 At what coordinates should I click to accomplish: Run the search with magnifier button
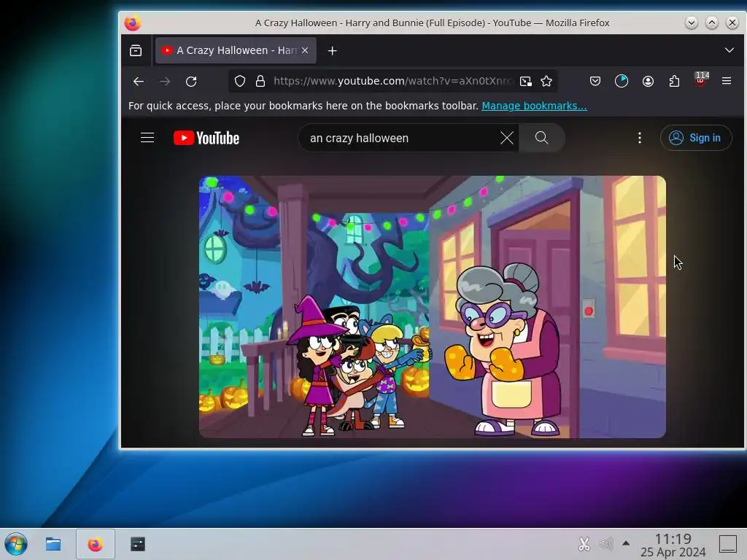tap(542, 138)
